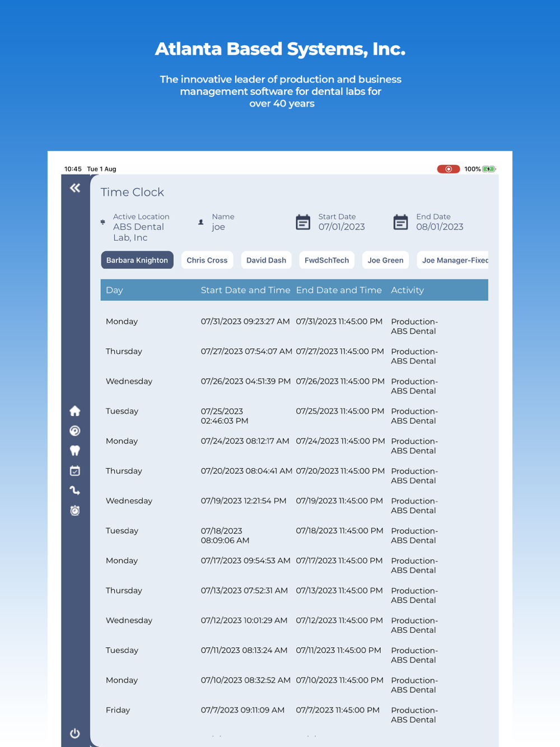The width and height of the screenshot is (560, 747).
Task: Click end time 07/7/2023 11:45:00 PM
Action: [x=338, y=710]
